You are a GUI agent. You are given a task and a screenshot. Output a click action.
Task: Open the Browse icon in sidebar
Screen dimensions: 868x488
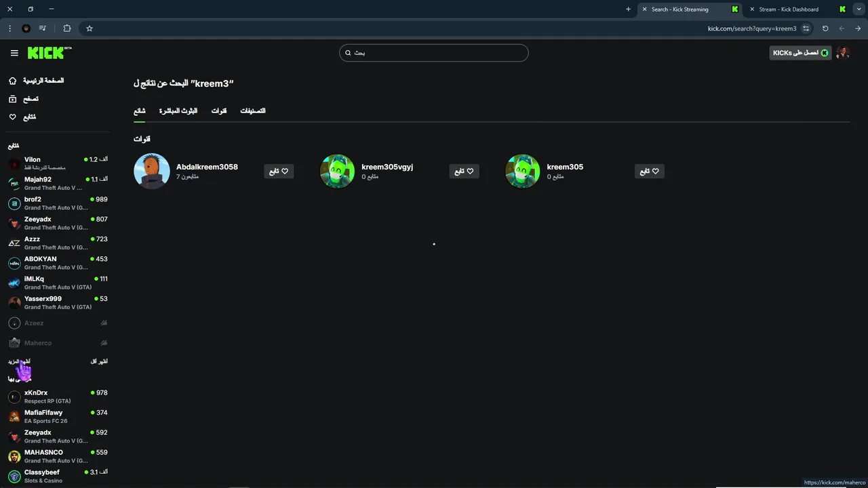(x=12, y=99)
